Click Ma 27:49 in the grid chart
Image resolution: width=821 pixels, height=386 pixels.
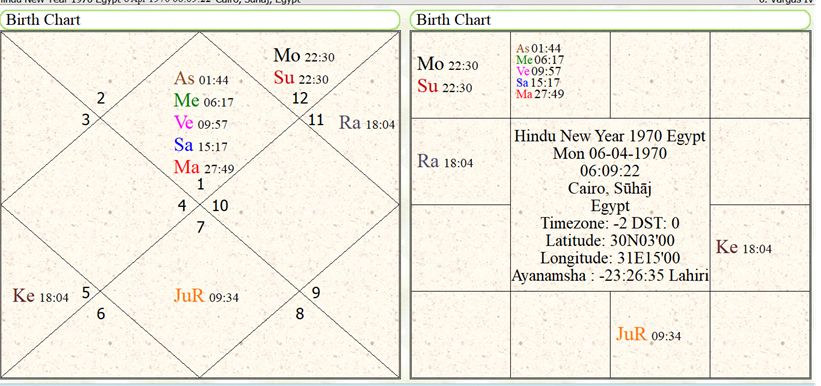pyautogui.click(x=540, y=94)
